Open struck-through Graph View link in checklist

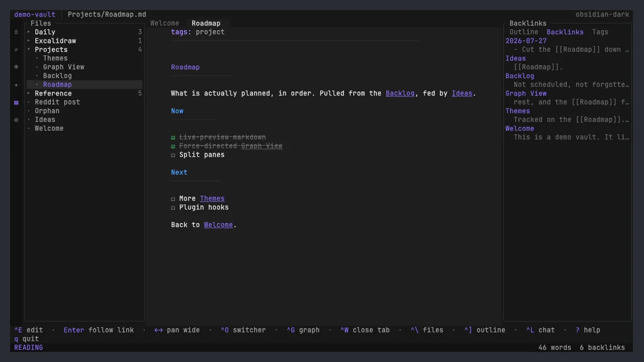[x=262, y=146]
